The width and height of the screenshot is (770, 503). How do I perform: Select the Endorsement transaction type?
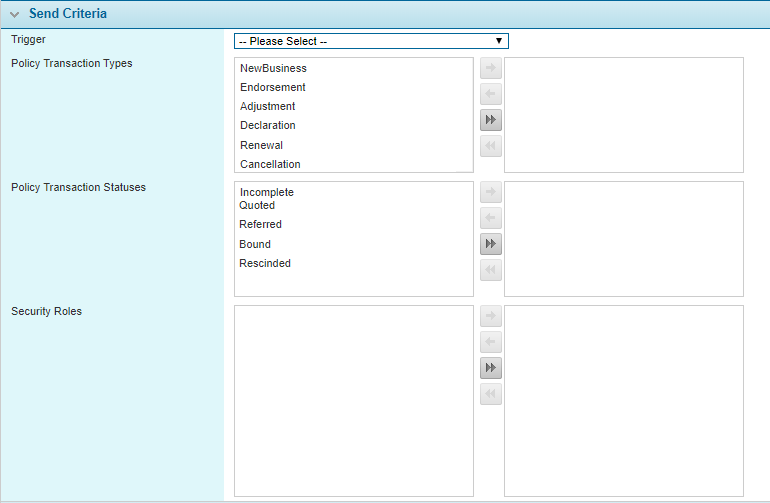(272, 88)
